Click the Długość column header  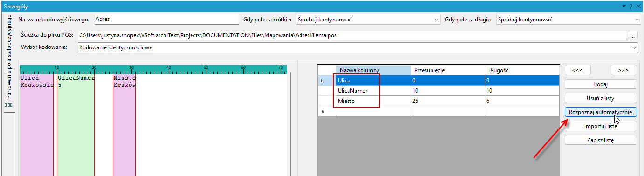(522, 70)
